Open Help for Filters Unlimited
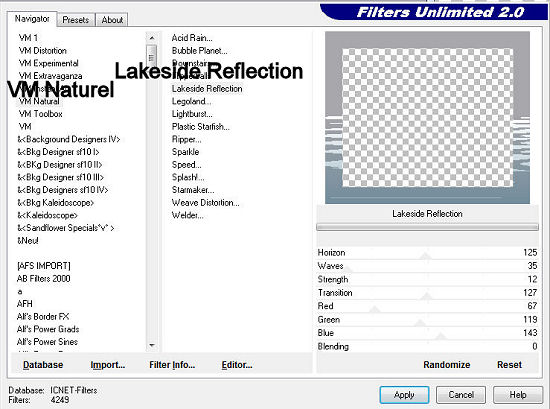Viewport: 550px width, 409px height. pyautogui.click(x=518, y=395)
